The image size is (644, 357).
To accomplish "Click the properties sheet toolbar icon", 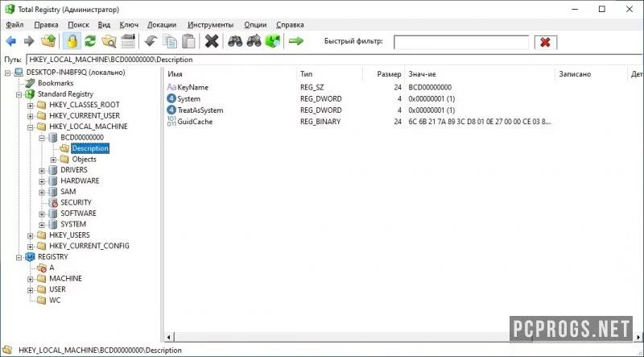I will 128,41.
